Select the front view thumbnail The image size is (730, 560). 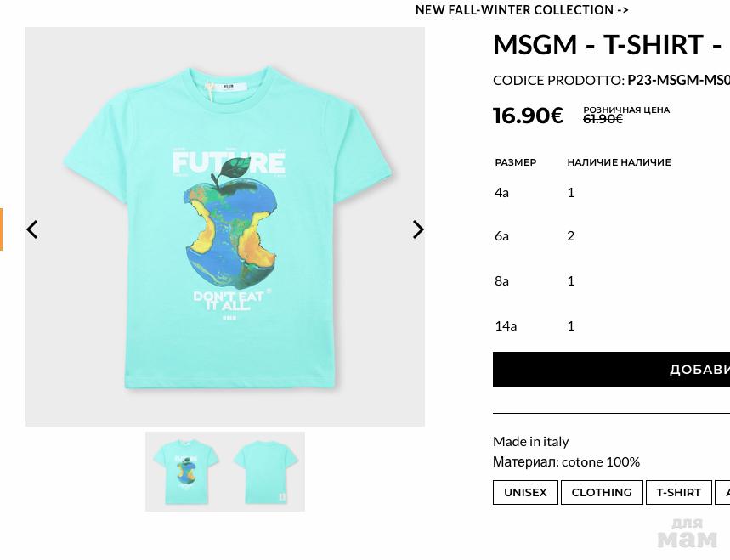[185, 472]
